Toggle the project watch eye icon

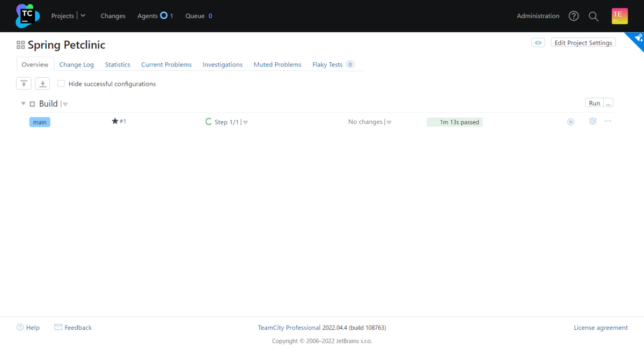pos(538,43)
